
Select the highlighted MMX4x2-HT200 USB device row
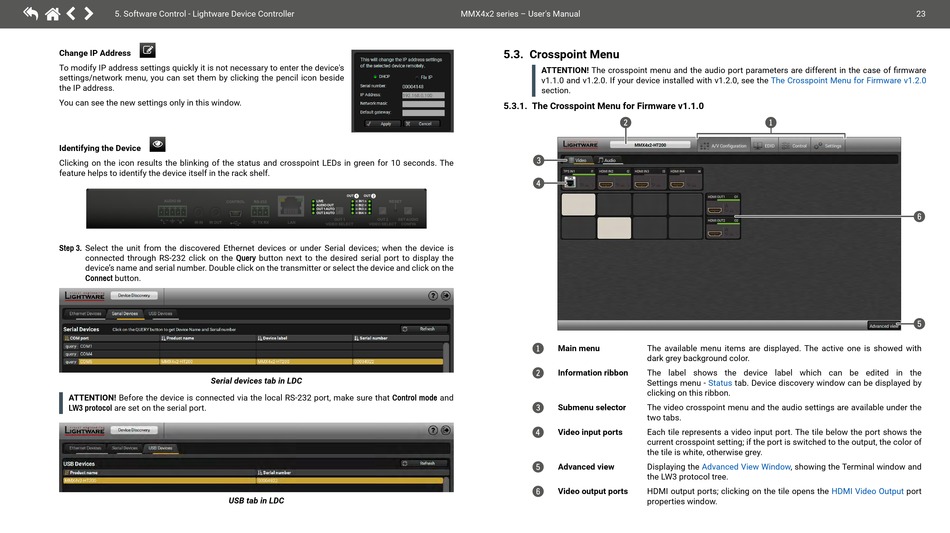(x=253, y=480)
